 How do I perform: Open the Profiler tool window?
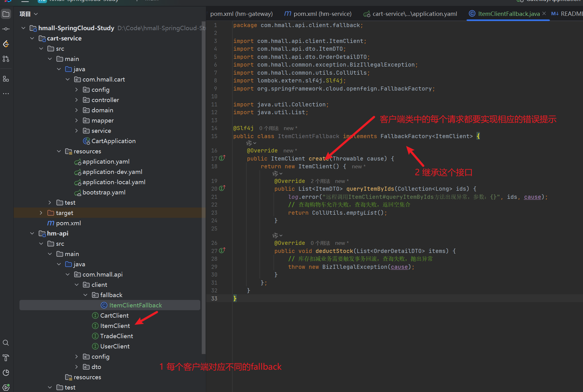(x=6, y=373)
